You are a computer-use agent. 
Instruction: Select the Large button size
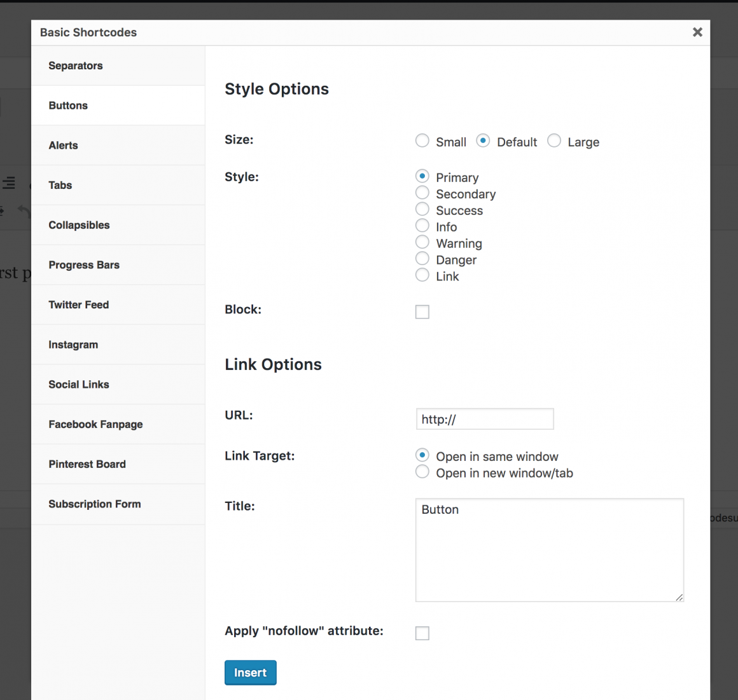point(553,141)
